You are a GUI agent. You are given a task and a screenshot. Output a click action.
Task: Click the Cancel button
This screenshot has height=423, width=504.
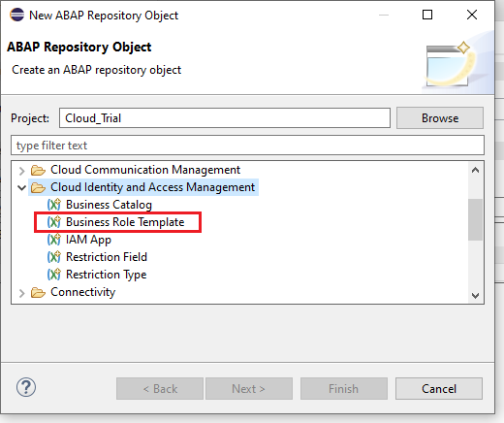coord(439,388)
